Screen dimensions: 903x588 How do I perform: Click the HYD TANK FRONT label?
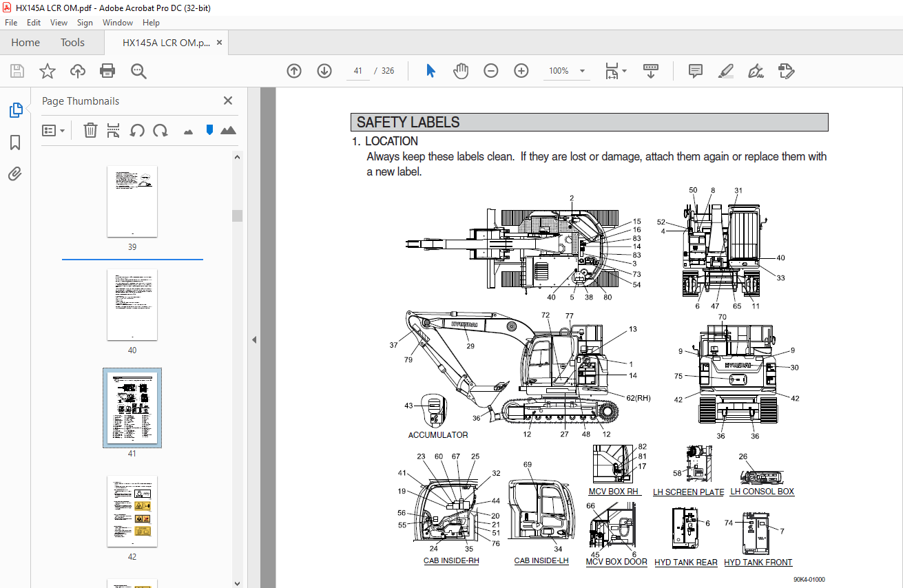point(758,563)
